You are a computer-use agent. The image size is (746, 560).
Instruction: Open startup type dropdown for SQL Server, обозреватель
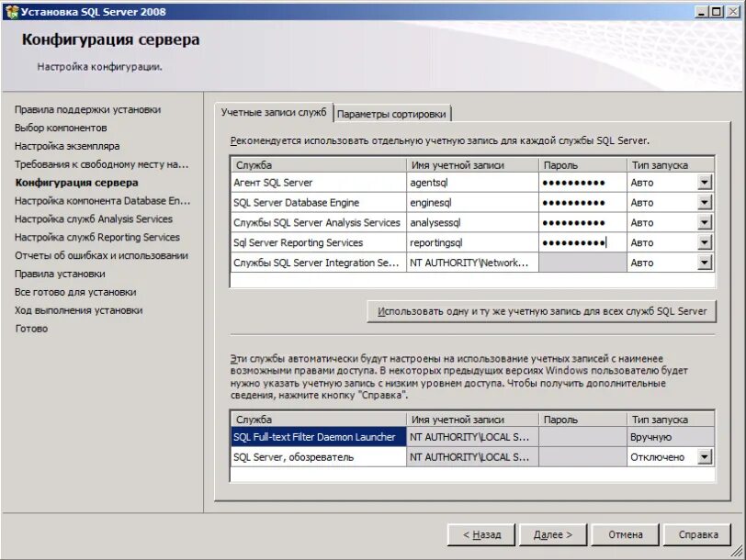tap(704, 457)
